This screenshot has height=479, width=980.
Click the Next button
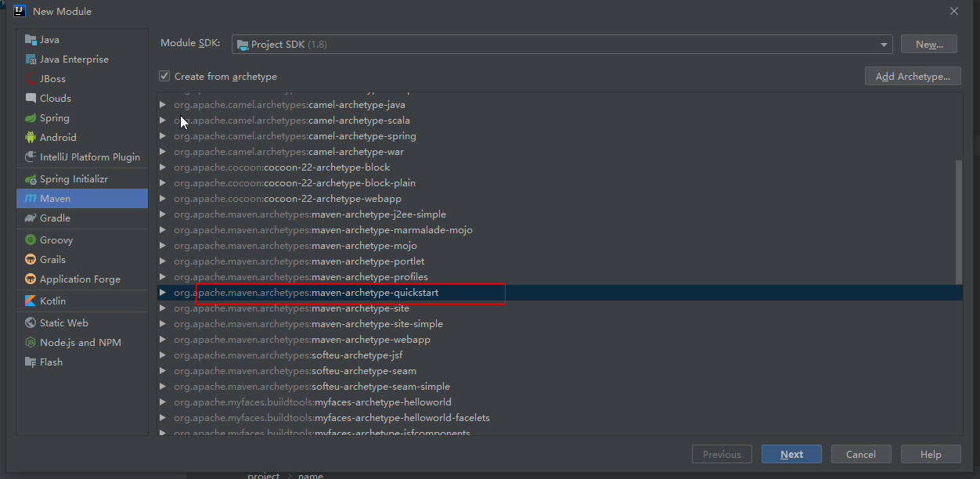[x=791, y=455]
